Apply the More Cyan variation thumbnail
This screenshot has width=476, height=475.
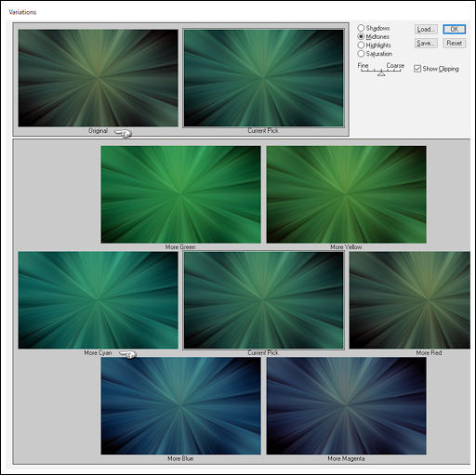click(x=98, y=300)
